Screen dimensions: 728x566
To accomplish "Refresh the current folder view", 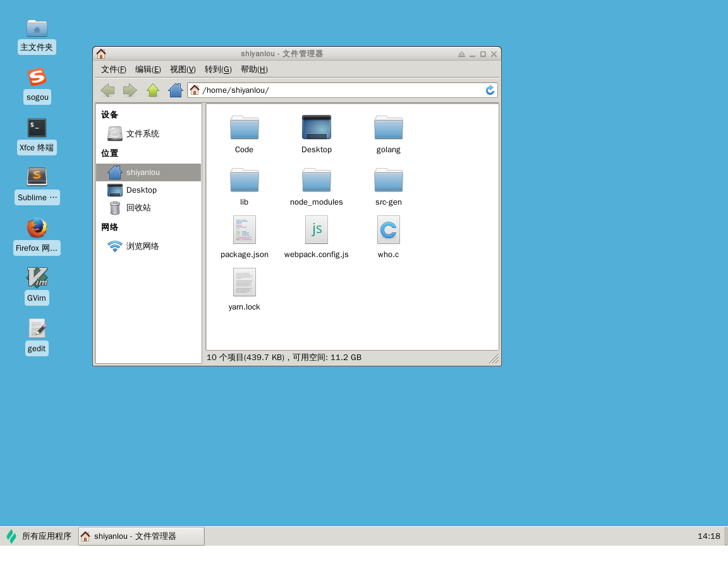I will coord(490,90).
